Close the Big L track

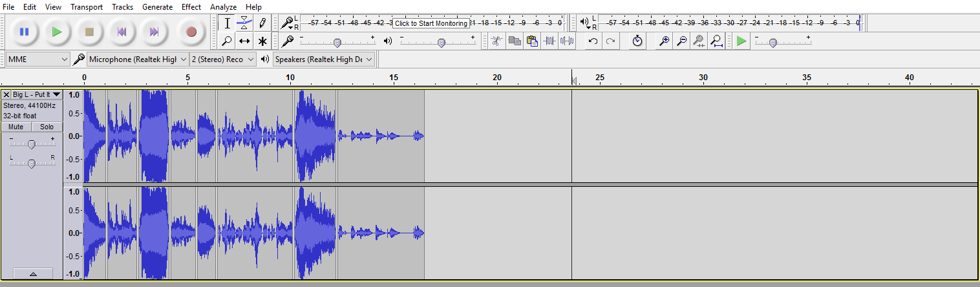[6, 94]
